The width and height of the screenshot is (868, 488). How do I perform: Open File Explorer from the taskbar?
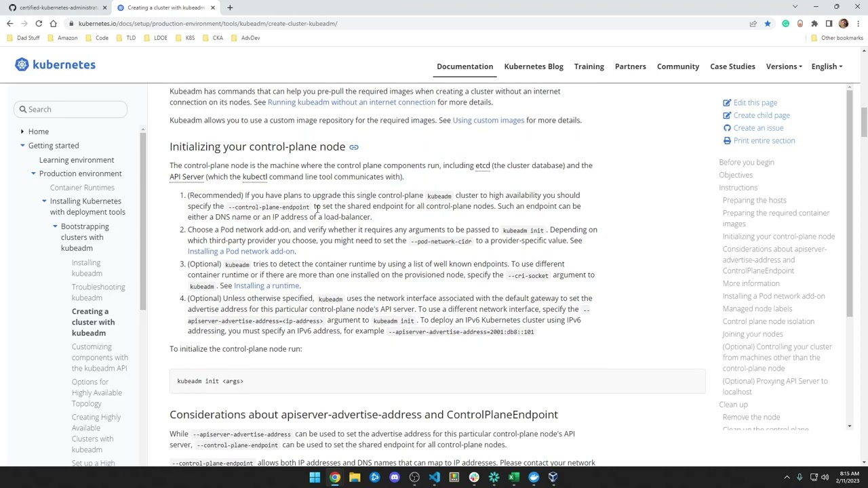[x=355, y=477]
